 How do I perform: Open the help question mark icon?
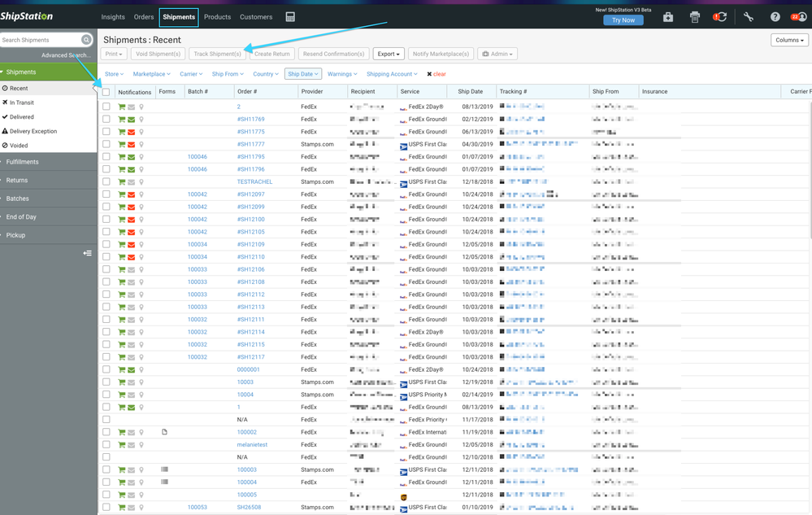tap(775, 17)
